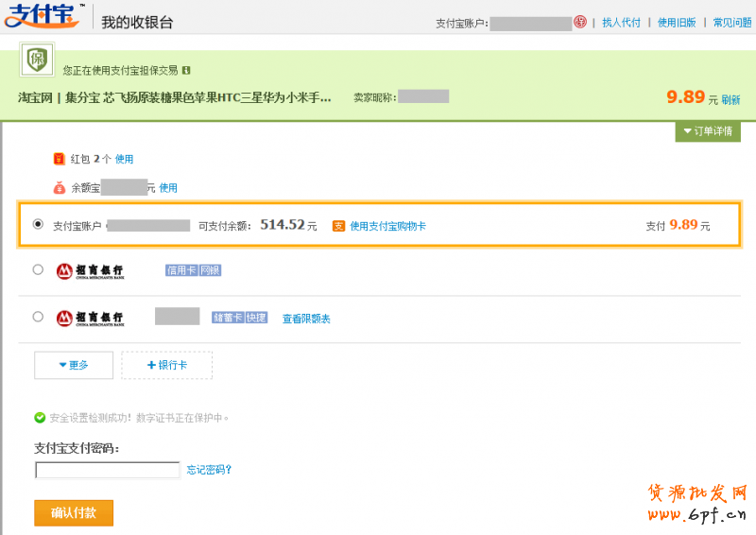This screenshot has height=535, width=756.
Task: Select 招商银行 credit card radio option
Action: click(x=38, y=269)
